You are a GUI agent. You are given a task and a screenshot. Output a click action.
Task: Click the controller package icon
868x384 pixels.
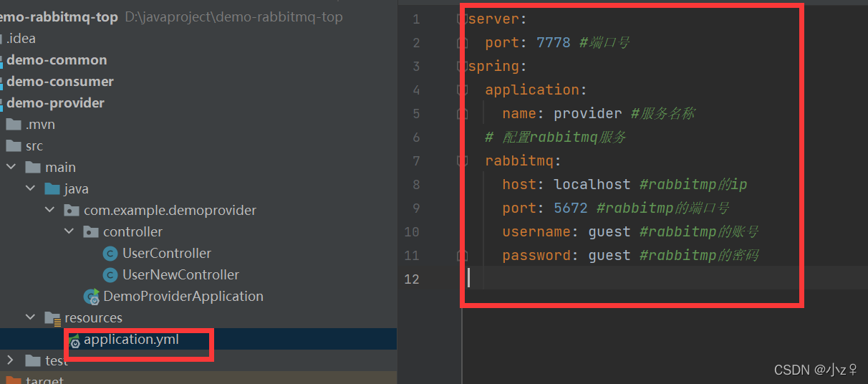tap(91, 232)
